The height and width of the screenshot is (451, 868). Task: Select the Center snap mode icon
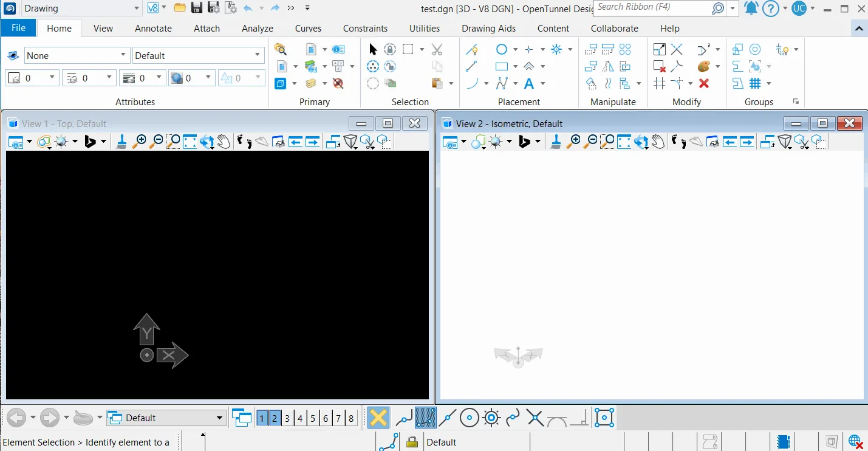470,418
